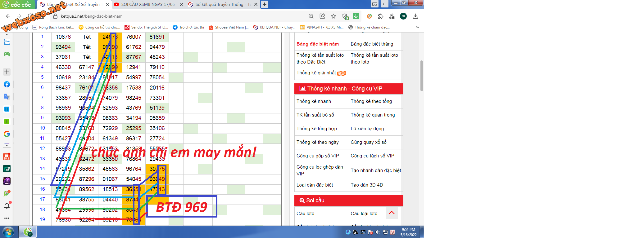This screenshot has width=644, height=238.
Task: Close the SOI CẦU XSMB YouTube tab
Action: click(182, 4)
